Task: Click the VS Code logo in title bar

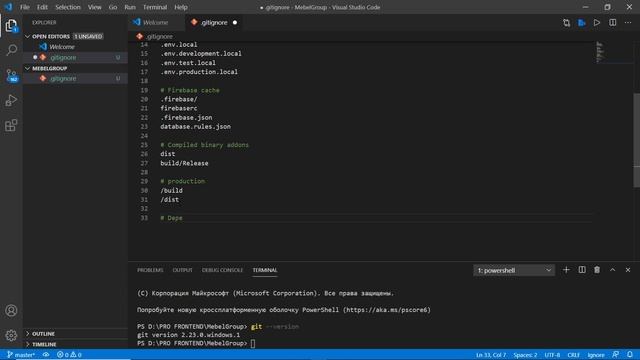Action: pyautogui.click(x=8, y=7)
